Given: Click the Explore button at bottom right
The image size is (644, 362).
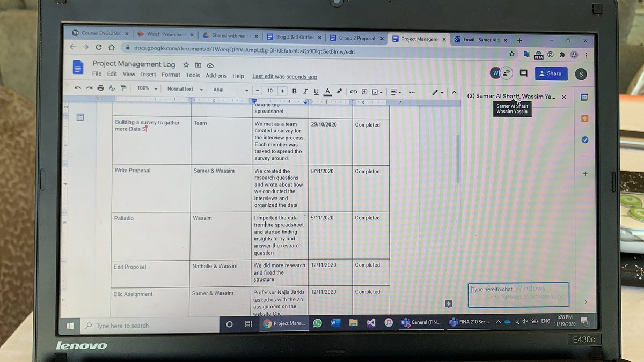Looking at the screenshot, I should (449, 304).
